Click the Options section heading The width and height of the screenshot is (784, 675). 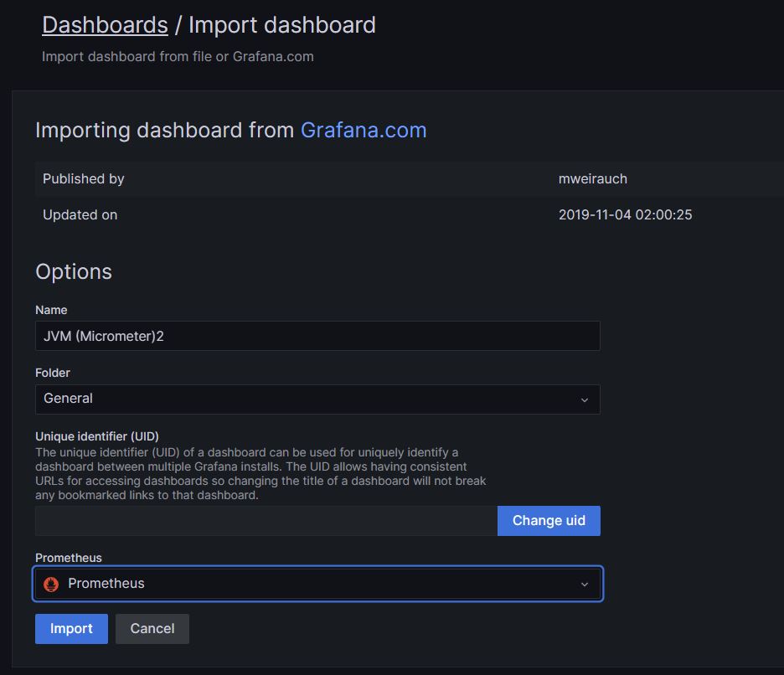click(74, 271)
